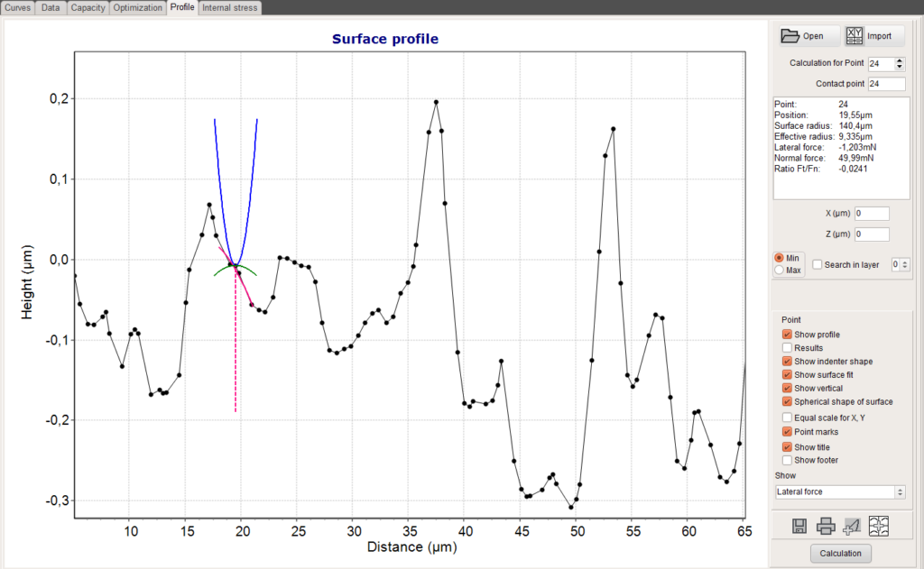Viewport: 924px width, 569px height.
Task: Check Equal scale for X, Y
Action: coord(787,418)
